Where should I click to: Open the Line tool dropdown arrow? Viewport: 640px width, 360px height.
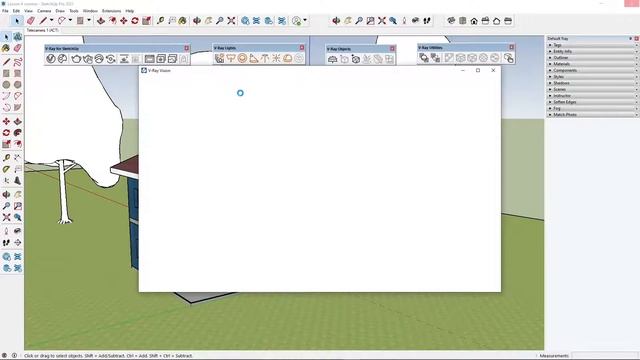51,20
